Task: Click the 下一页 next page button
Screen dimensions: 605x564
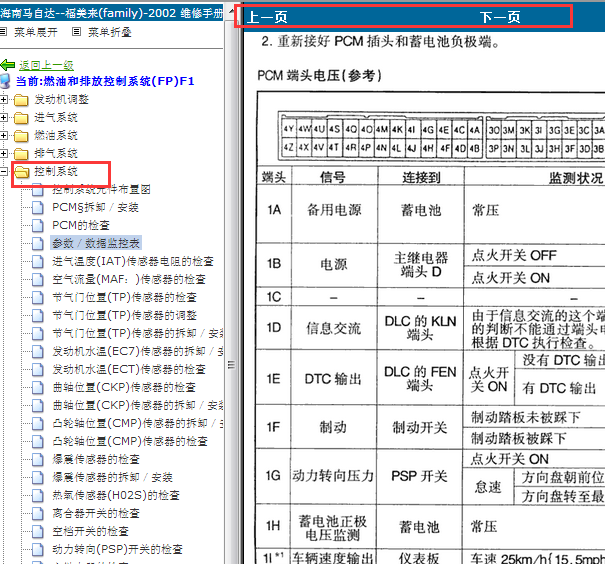Action: pos(500,17)
